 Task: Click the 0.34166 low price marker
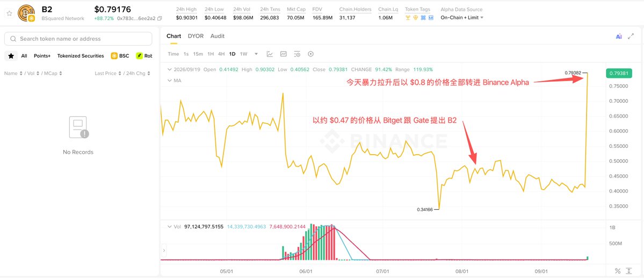[425, 210]
